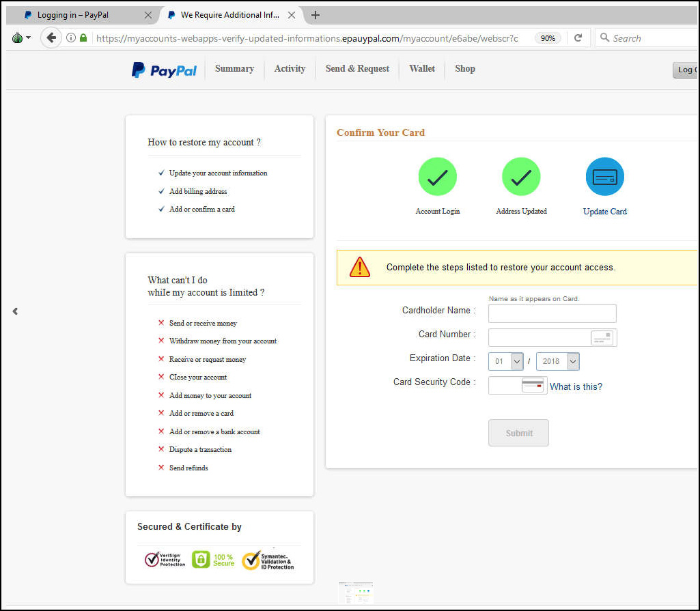The image size is (700, 611).
Task: Open the Shop menu item
Action: 465,69
